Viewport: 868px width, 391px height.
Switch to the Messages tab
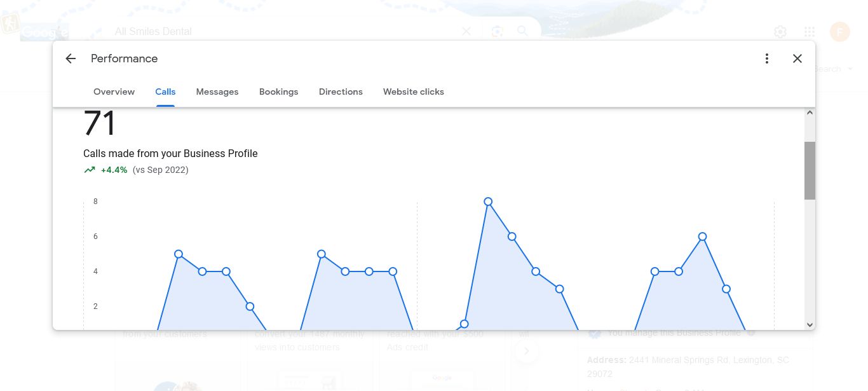tap(217, 92)
